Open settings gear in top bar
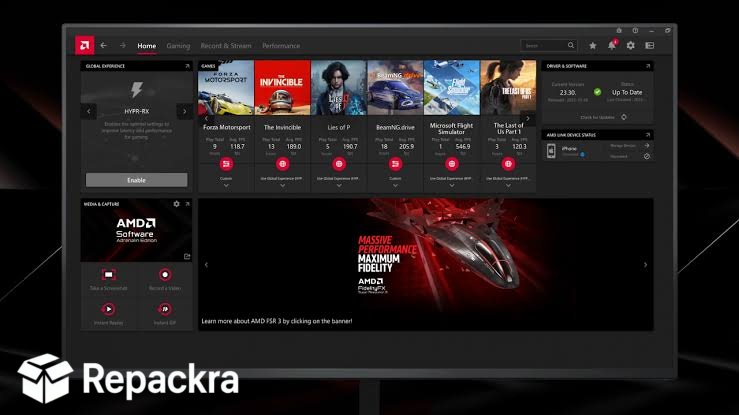The width and height of the screenshot is (739, 415). tap(631, 46)
